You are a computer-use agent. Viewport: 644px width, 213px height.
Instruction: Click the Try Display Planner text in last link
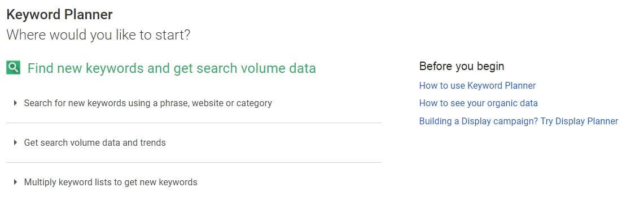[x=579, y=121]
